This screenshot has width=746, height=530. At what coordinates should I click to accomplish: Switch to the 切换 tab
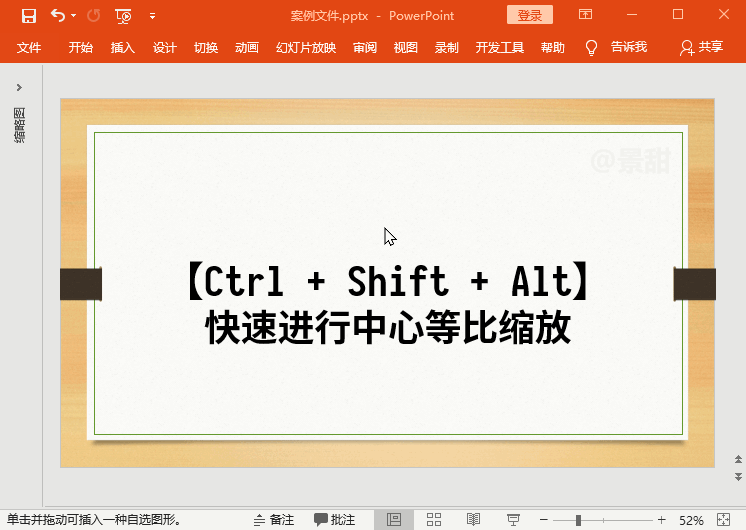(x=206, y=48)
